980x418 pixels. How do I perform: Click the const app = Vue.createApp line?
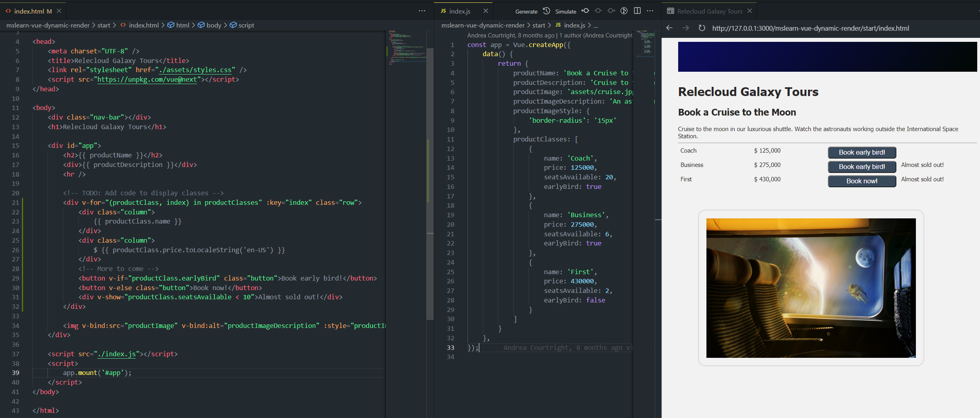[x=519, y=45]
